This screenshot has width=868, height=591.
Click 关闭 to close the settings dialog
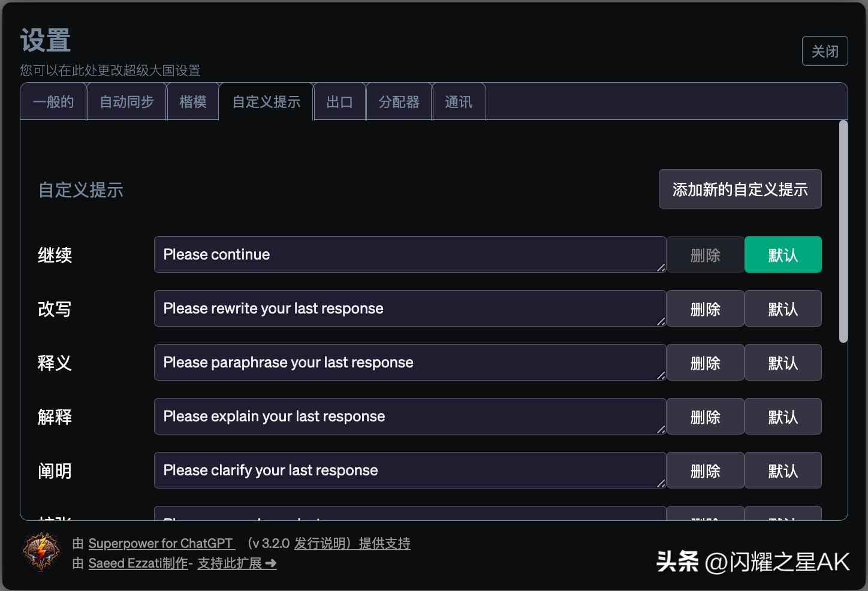[825, 51]
